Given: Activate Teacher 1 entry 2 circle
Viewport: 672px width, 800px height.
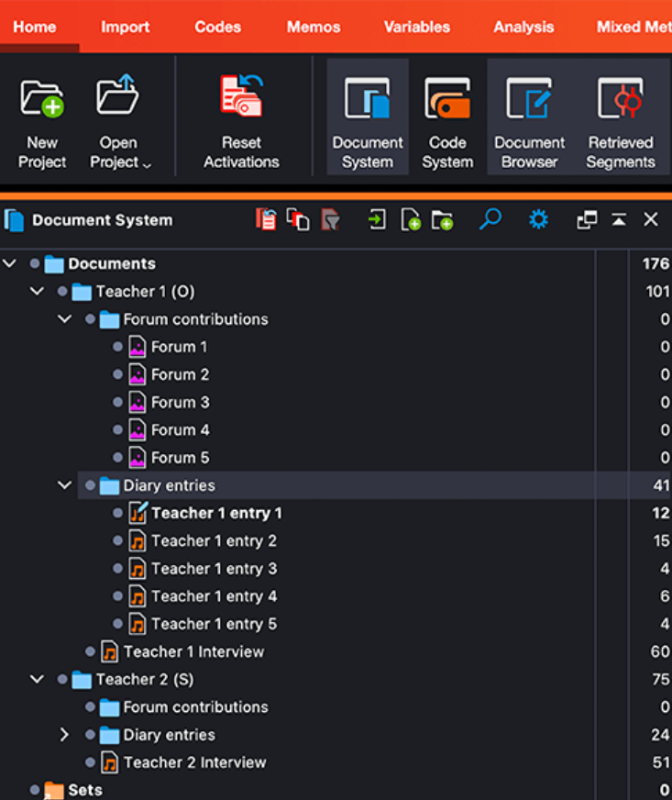Looking at the screenshot, I should click(117, 540).
